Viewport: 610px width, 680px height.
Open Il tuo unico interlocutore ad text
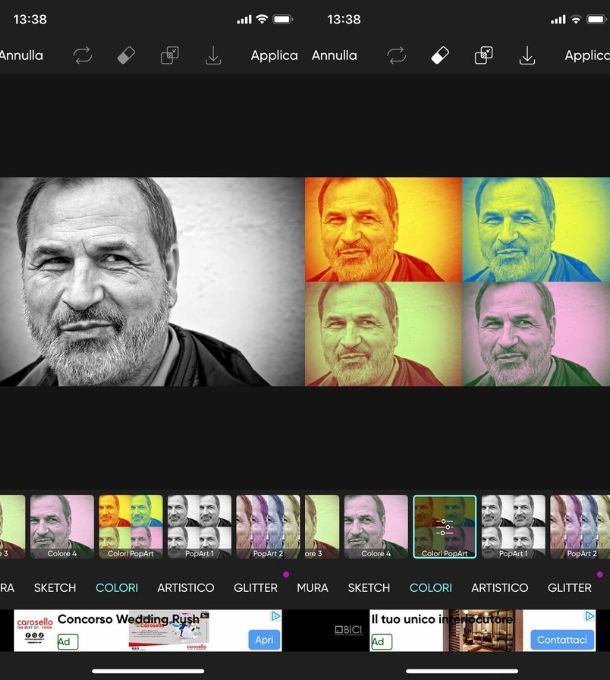pyautogui.click(x=442, y=619)
